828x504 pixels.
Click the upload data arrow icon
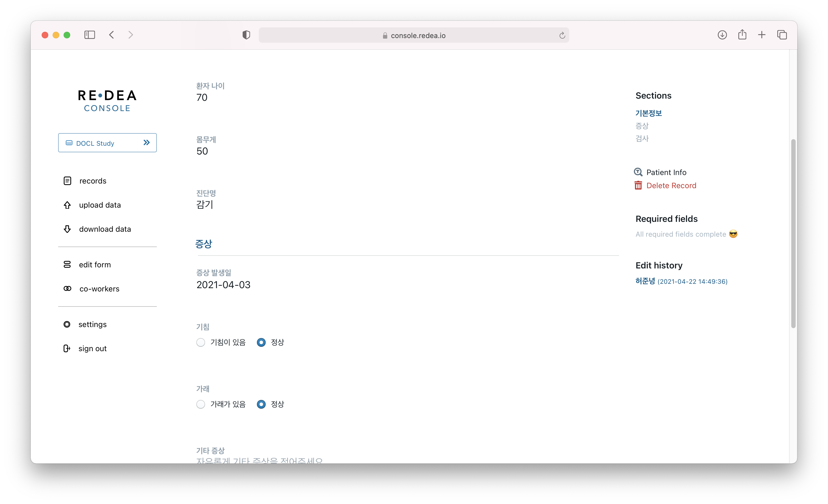point(67,205)
